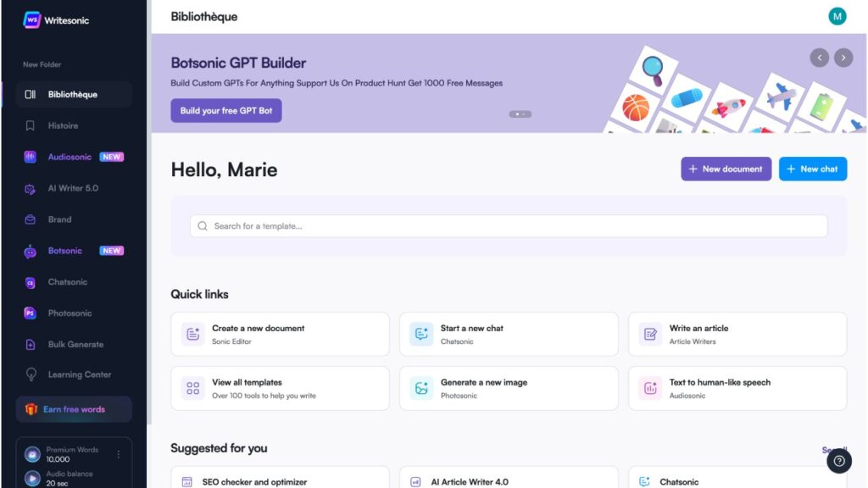Image resolution: width=868 pixels, height=488 pixels.
Task: Click the Botsonic NEW badge
Action: (x=111, y=251)
